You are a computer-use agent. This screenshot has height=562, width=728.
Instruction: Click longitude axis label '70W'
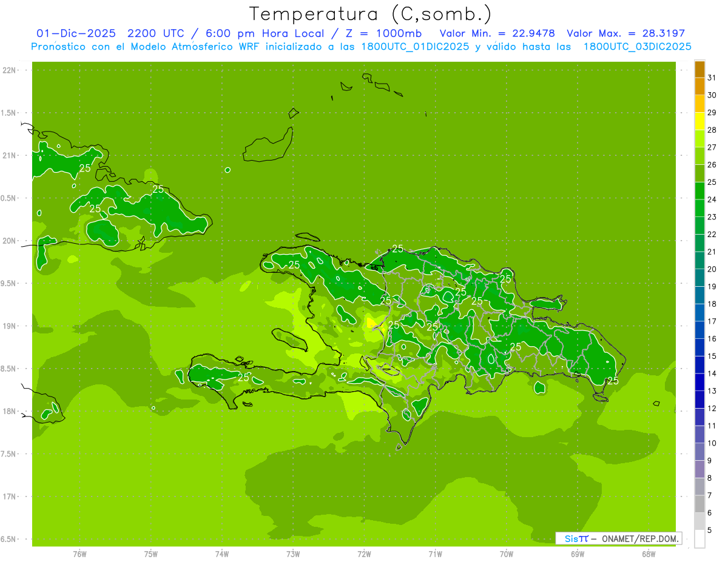(x=507, y=554)
